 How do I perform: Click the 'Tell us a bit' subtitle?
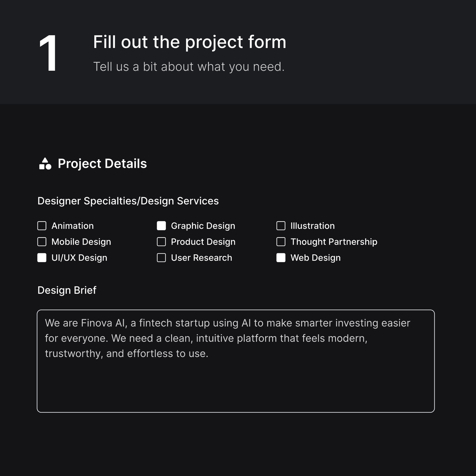click(189, 67)
